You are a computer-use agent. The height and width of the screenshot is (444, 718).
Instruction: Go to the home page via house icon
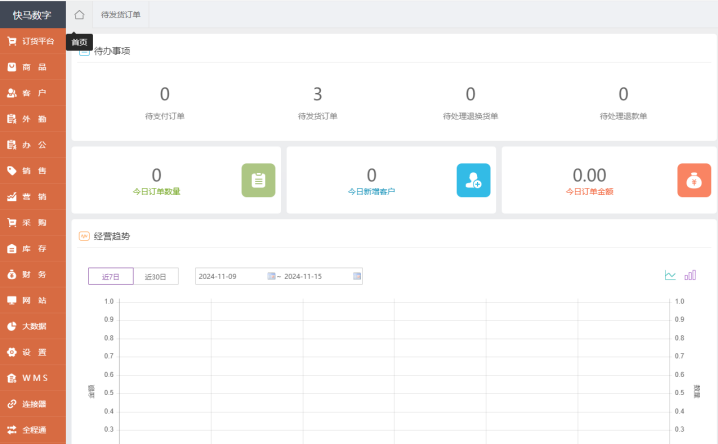tap(79, 15)
